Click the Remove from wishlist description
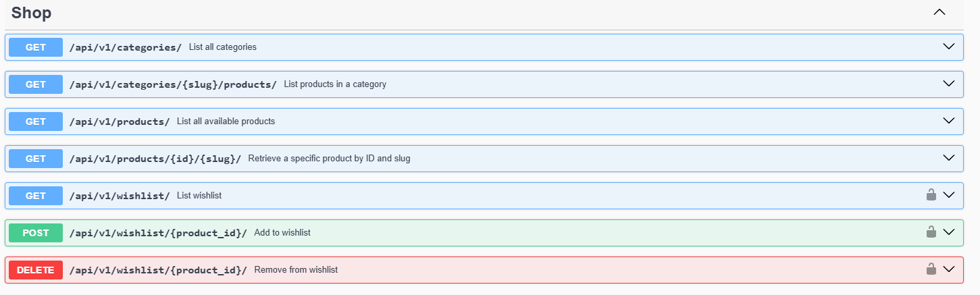The width and height of the screenshot is (980, 295). pyautogui.click(x=296, y=270)
